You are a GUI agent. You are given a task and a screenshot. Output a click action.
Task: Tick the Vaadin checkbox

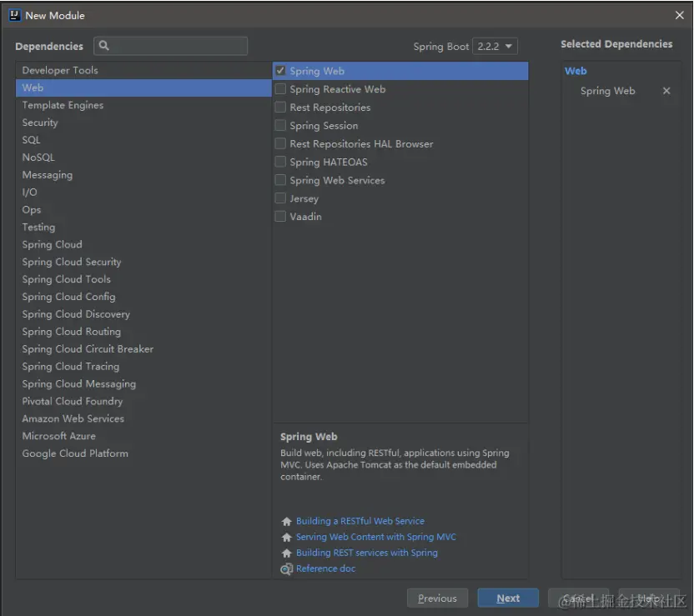280,216
